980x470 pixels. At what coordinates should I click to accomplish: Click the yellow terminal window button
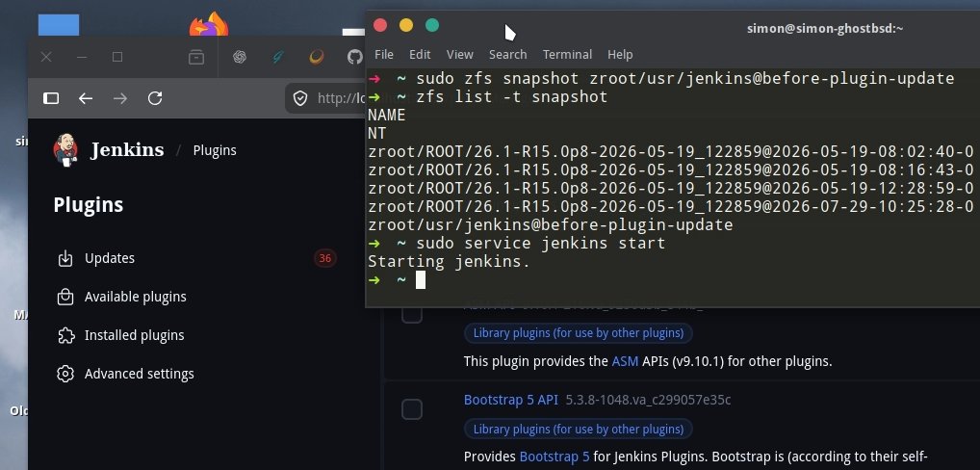(406, 25)
